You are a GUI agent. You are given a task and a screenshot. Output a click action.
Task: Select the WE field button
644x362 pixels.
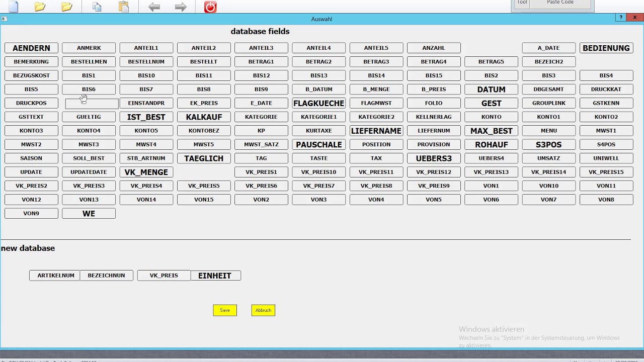click(89, 214)
